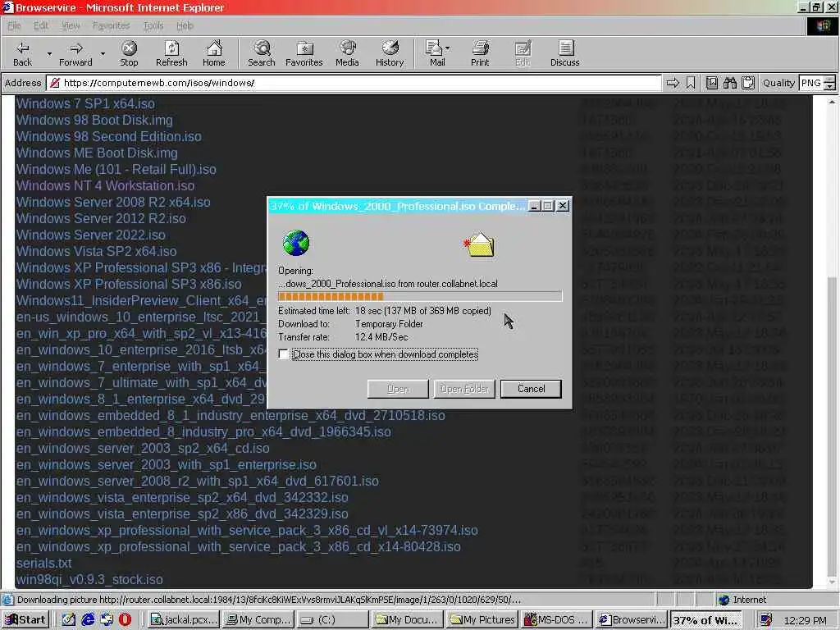Click the download progress bar

click(420, 296)
